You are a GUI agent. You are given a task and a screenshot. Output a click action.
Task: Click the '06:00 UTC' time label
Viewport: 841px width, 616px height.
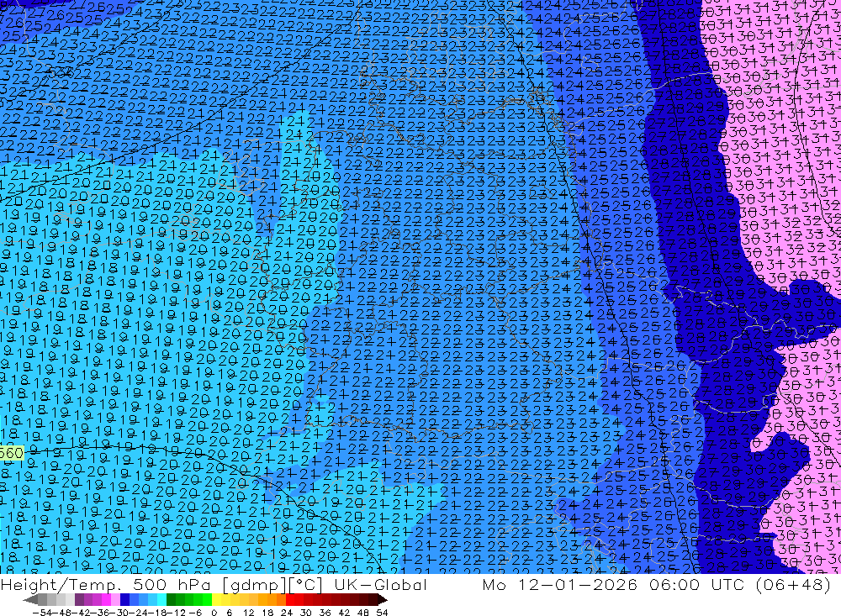(x=698, y=584)
